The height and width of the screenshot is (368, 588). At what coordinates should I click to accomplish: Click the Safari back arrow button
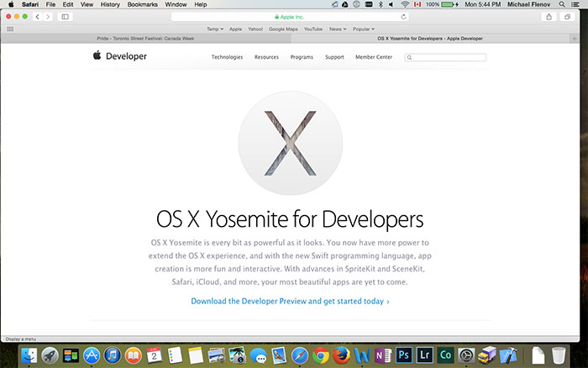point(38,17)
